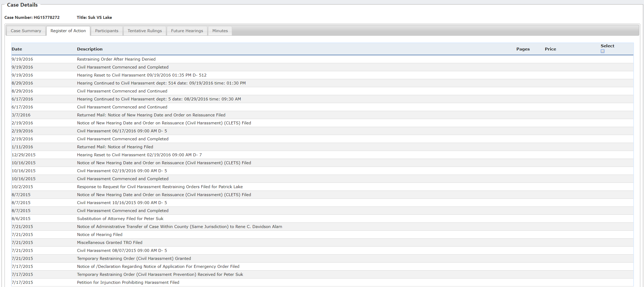Click 'Returned Mail: Notice of New Hearing Date' entry
The width and height of the screenshot is (644, 287).
pos(322,115)
